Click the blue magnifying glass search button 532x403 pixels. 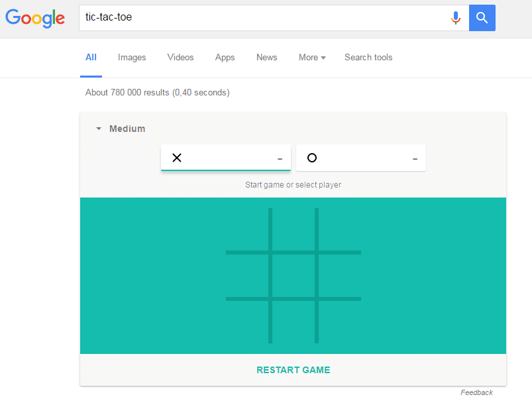482,18
